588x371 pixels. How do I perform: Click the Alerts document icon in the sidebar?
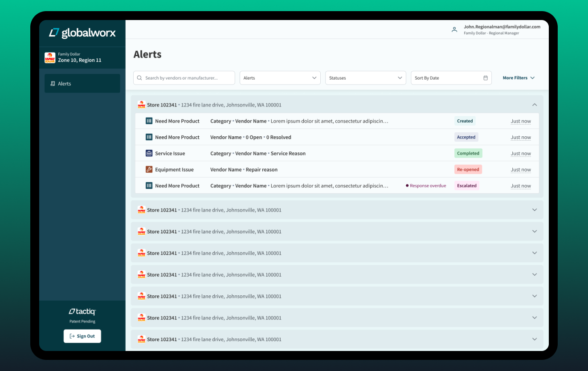coord(53,84)
